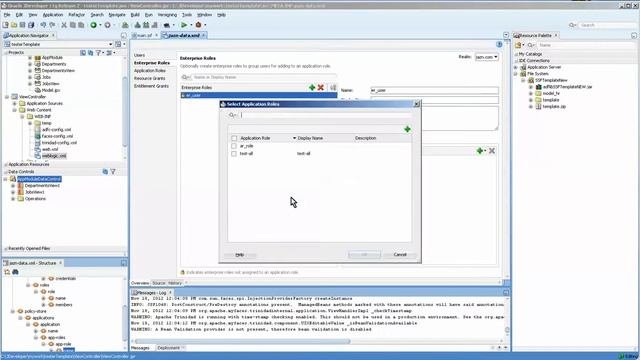Click the green Back navigation icon

93,25
